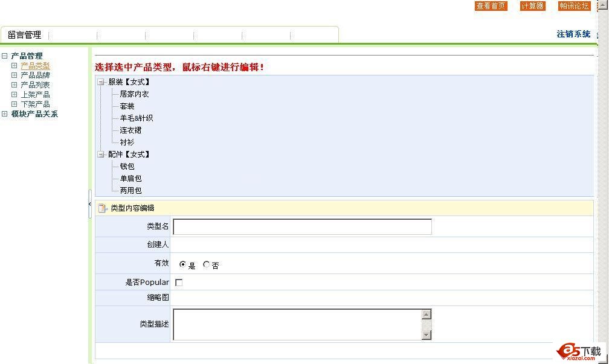
Task: Click the icon beside 下架产品
Action: 14,104
